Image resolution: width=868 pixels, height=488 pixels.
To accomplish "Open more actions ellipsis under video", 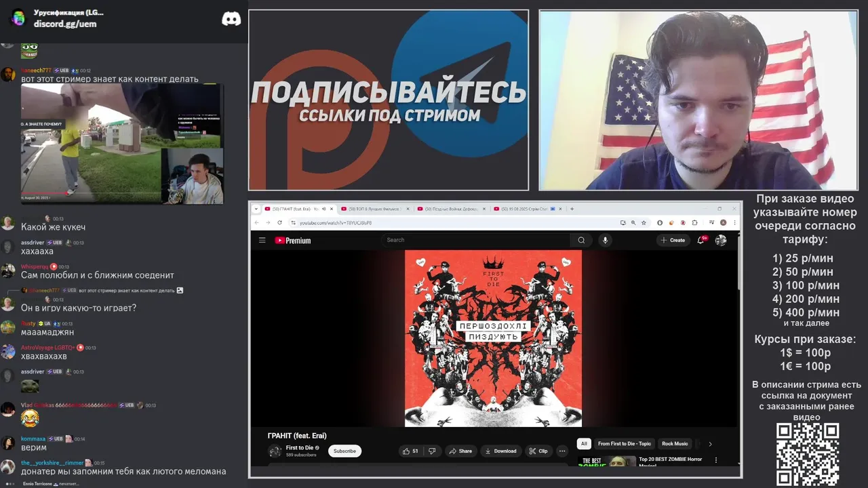I will click(562, 451).
